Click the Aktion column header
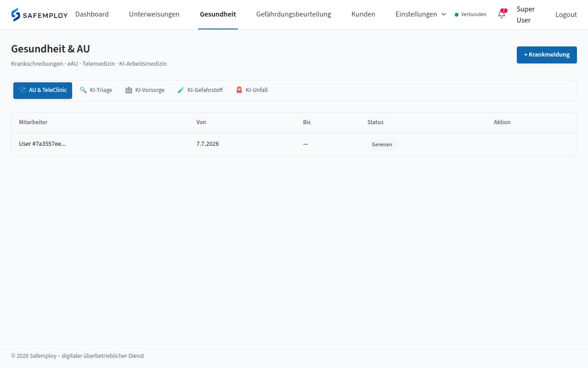The image size is (588, 368). coord(502,122)
